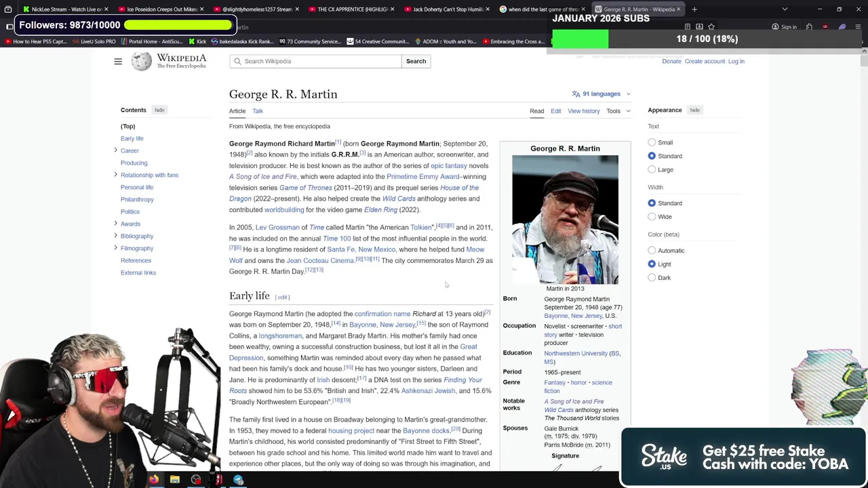Expand the Bibliography section in Contents

(115, 236)
